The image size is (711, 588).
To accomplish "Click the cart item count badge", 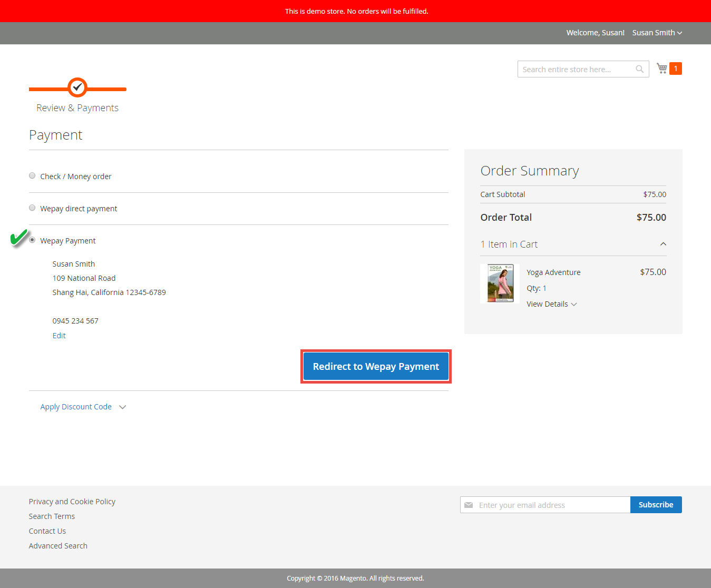I will tap(675, 68).
